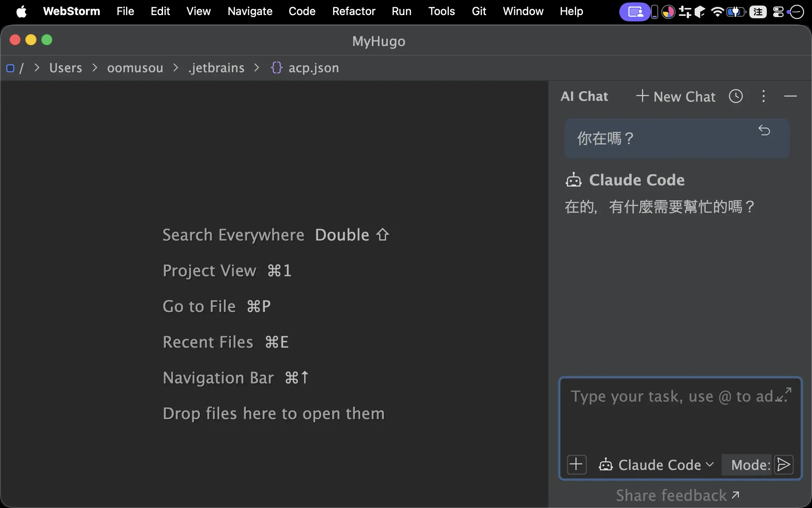Expand the chat input field
This screenshot has width=812, height=508.
pyautogui.click(x=784, y=395)
